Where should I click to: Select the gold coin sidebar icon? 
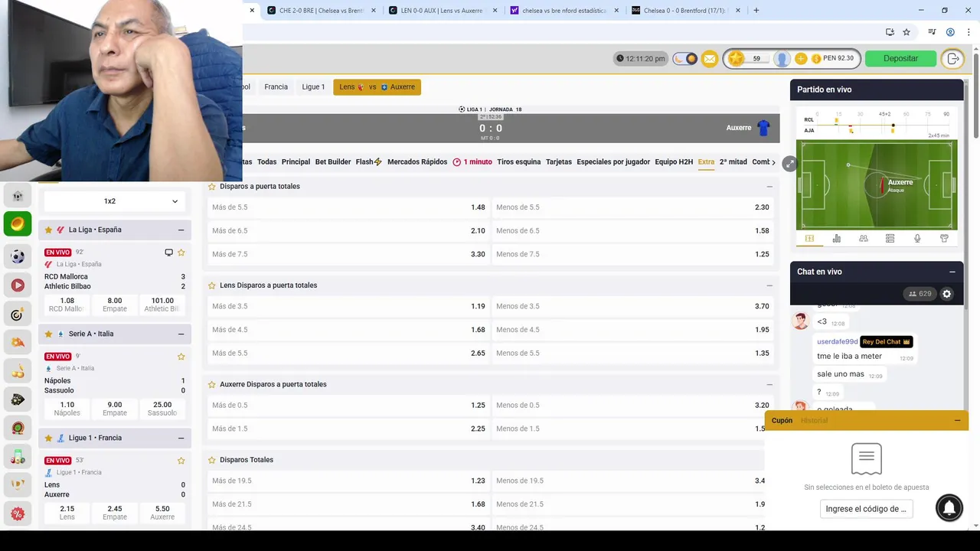coord(18,224)
